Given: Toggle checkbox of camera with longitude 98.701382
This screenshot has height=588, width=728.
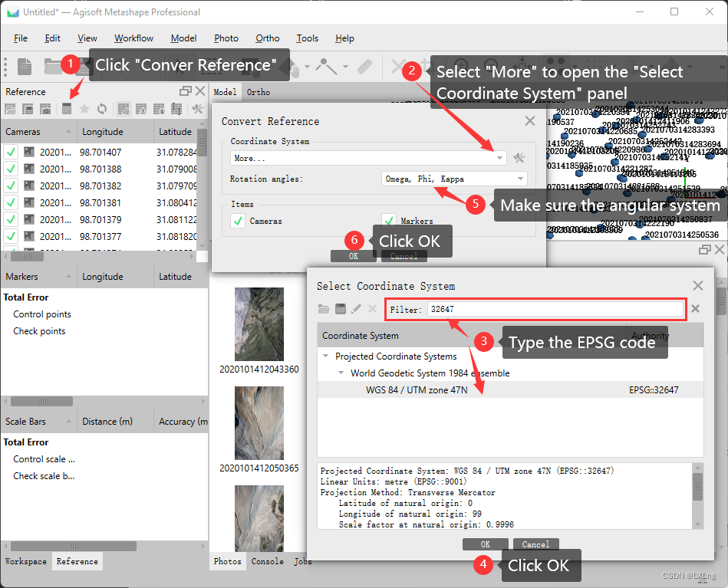Looking at the screenshot, I should click(x=11, y=186).
